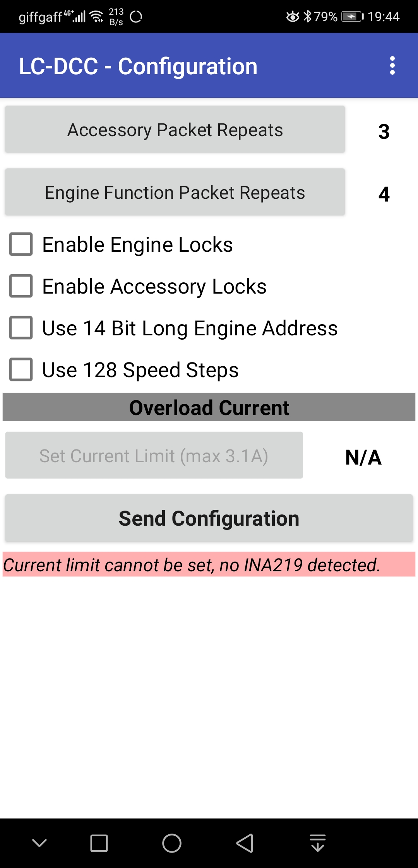The height and width of the screenshot is (868, 418).
Task: Enable Accessory Locks checkbox
Action: 21,286
